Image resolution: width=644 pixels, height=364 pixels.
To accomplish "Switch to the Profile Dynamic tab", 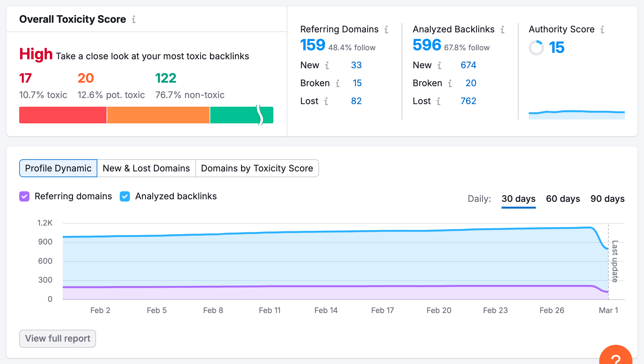I will tap(58, 168).
